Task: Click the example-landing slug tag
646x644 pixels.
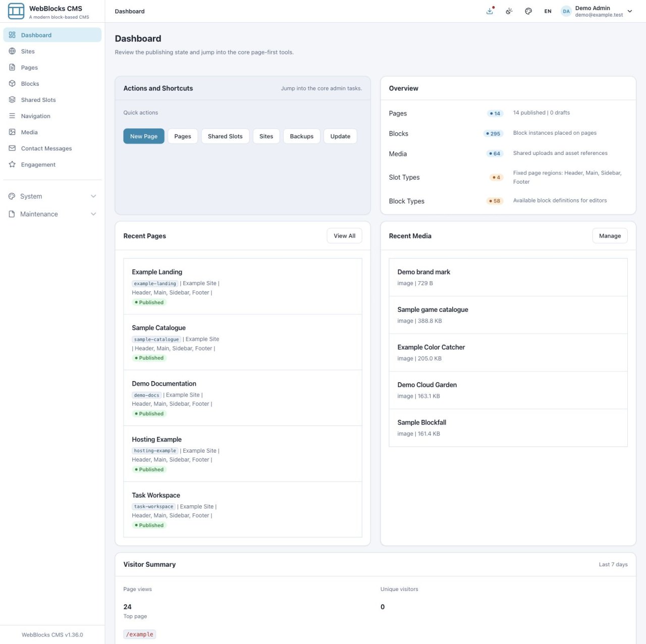Action: [155, 284]
